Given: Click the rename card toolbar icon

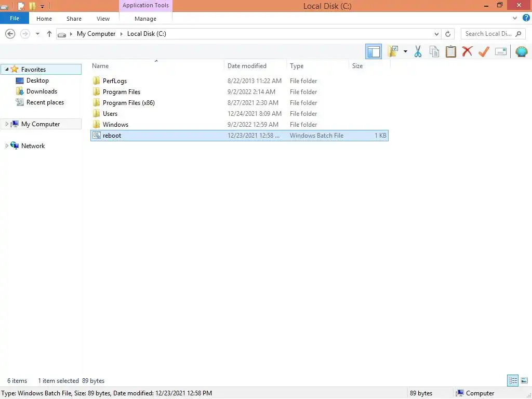Looking at the screenshot, I should [x=501, y=51].
